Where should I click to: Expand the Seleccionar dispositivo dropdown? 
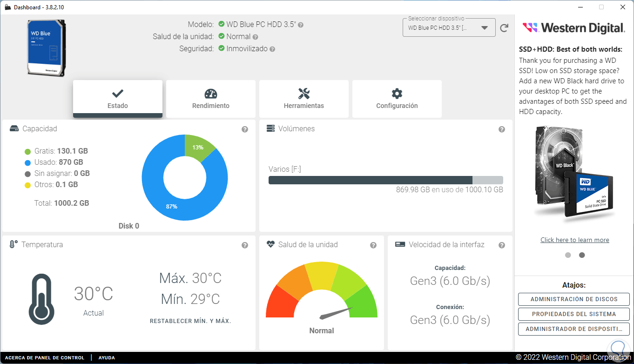[449, 27]
